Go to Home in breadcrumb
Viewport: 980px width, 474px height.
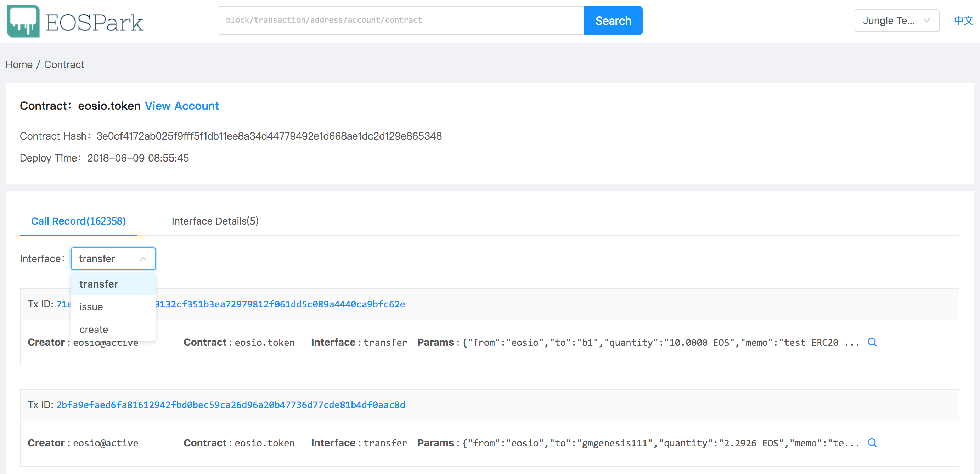click(x=19, y=64)
